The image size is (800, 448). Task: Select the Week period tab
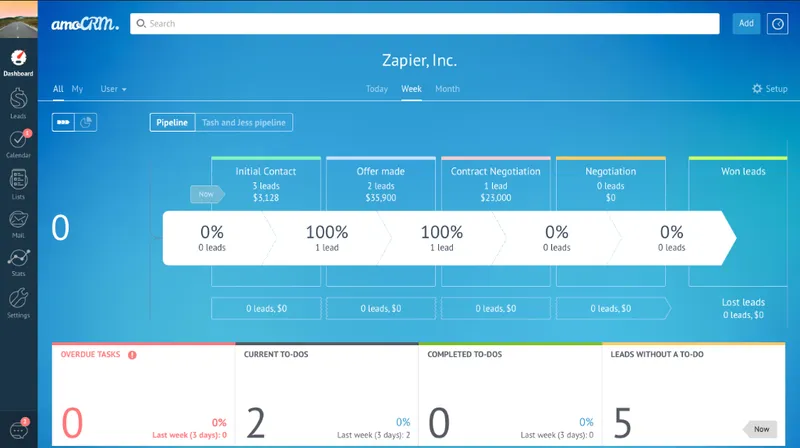click(x=411, y=89)
